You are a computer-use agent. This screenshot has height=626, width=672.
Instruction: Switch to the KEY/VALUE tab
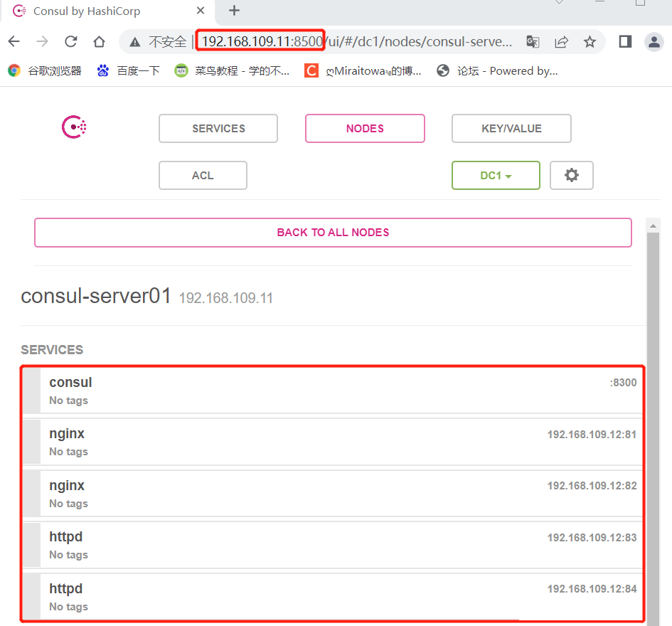(511, 128)
